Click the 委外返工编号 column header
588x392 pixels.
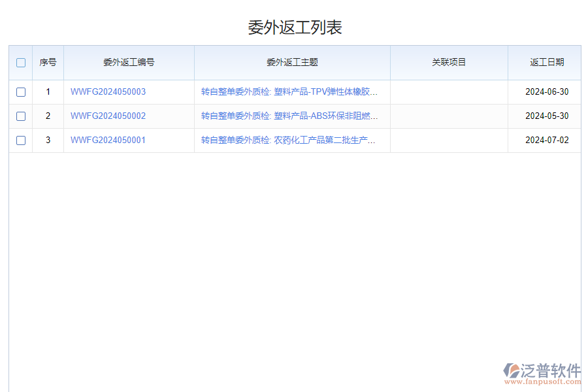pos(129,62)
